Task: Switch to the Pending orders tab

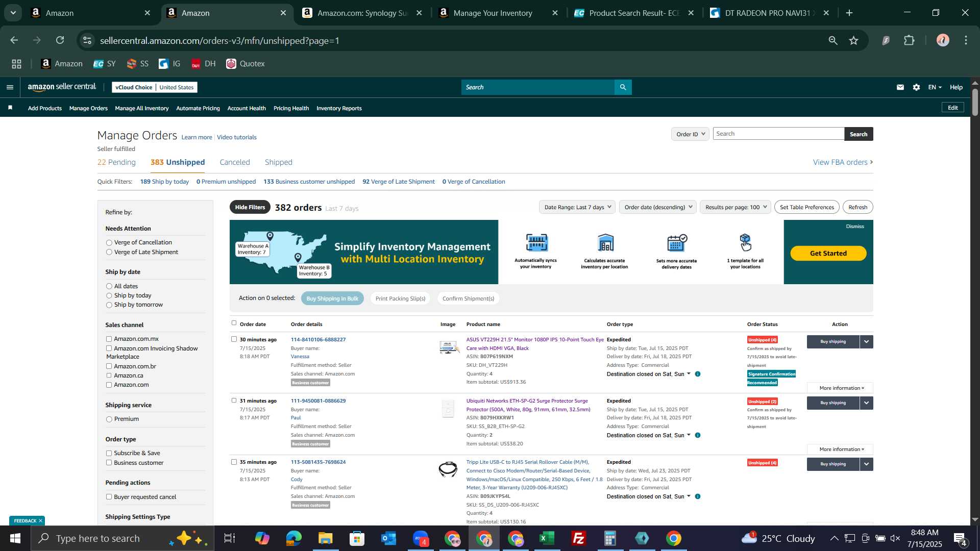Action: coord(116,162)
